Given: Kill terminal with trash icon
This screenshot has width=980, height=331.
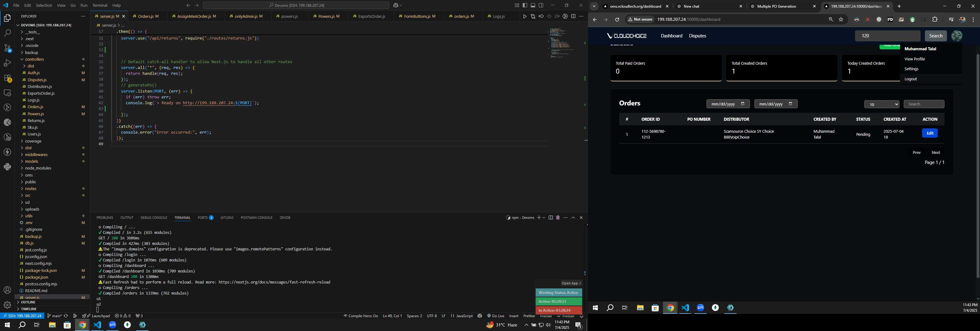Looking at the screenshot, I should [558, 218].
